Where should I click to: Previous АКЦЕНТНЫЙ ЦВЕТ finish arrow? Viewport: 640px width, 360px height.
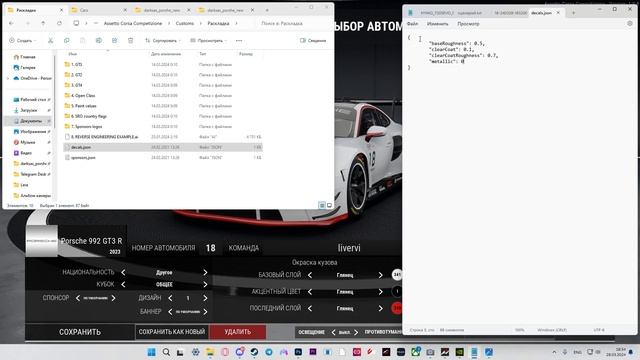pyautogui.click(x=310, y=292)
